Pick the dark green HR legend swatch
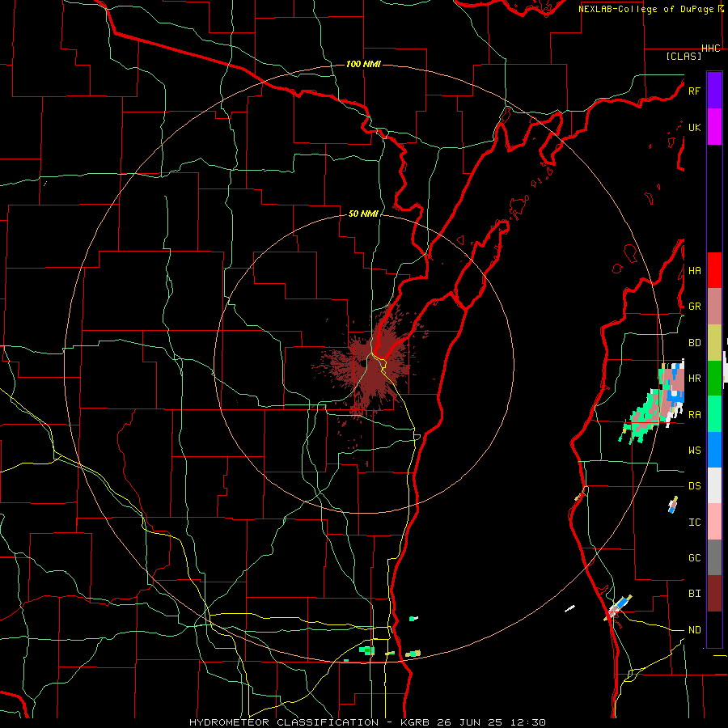 [x=714, y=379]
